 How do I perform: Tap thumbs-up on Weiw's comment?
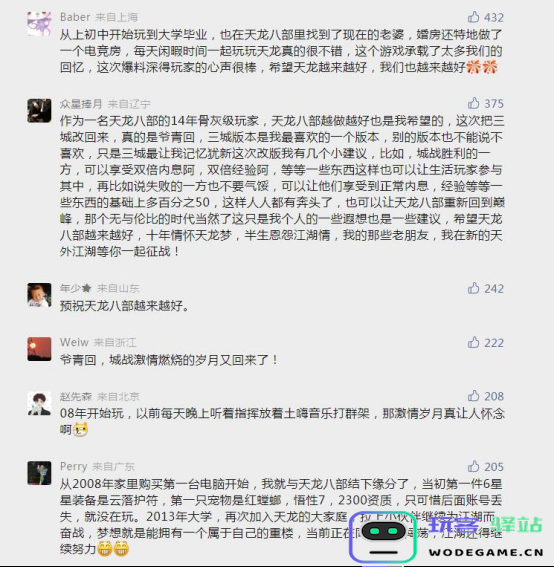click(473, 342)
